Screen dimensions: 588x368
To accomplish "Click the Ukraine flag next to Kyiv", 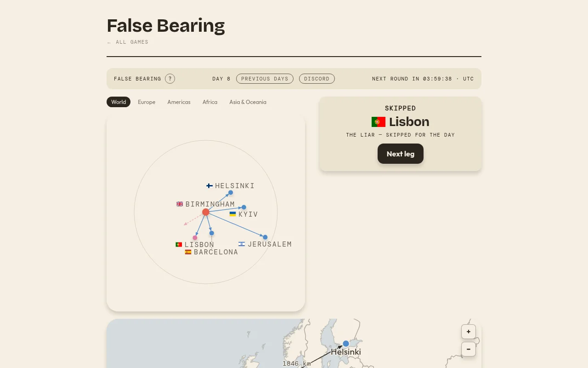I will [x=233, y=214].
